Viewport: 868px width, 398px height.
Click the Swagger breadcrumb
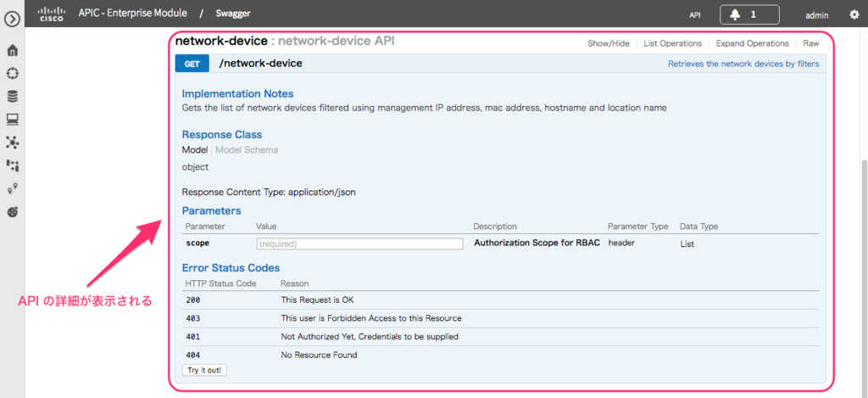[x=235, y=14]
